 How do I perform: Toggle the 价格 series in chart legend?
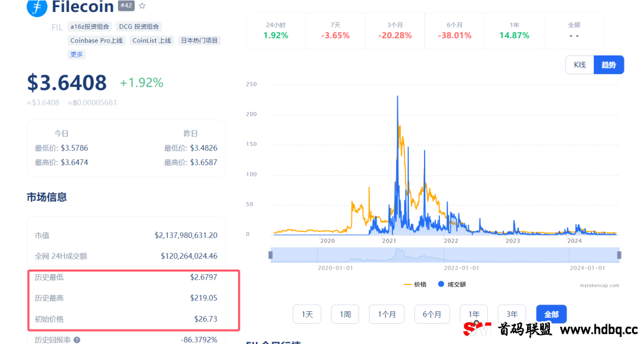coord(415,284)
